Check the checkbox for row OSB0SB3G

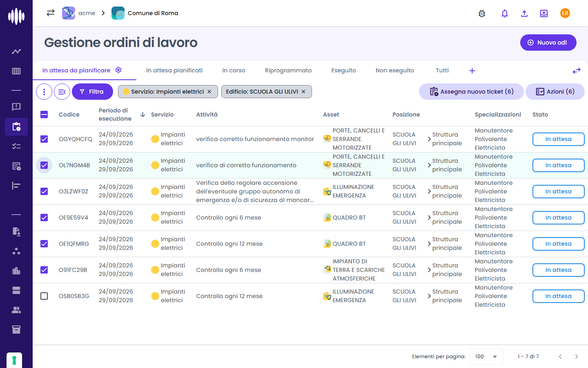pyautogui.click(x=44, y=296)
